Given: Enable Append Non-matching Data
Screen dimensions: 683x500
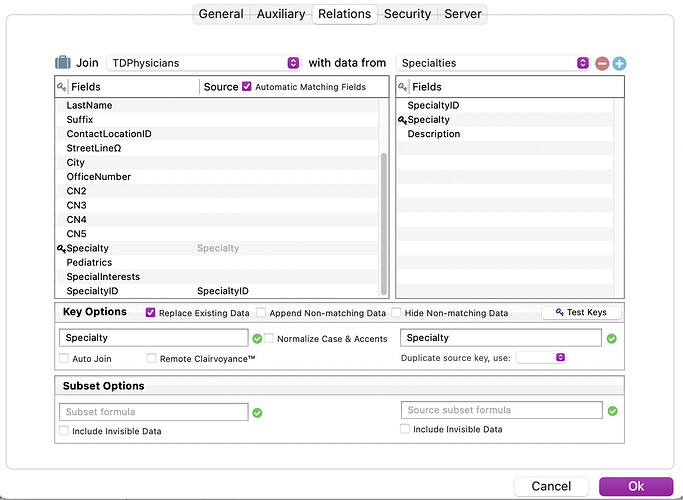Looking at the screenshot, I should (261, 312).
